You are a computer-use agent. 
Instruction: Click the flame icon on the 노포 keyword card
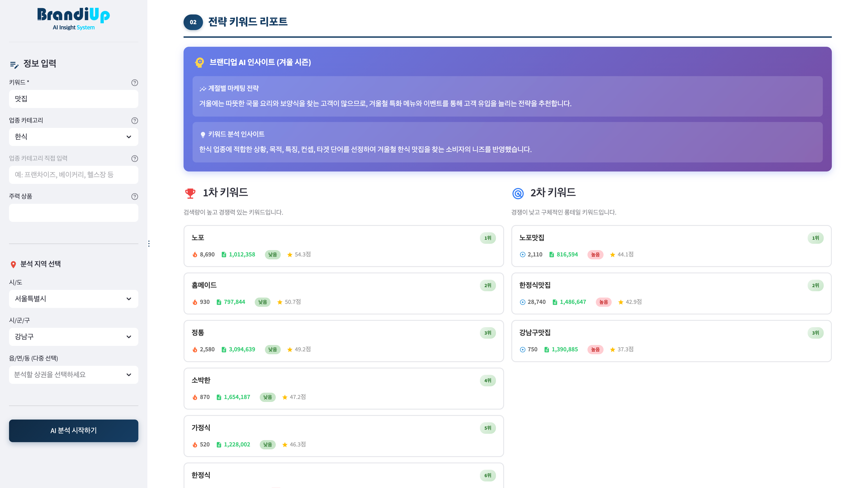pyautogui.click(x=196, y=255)
